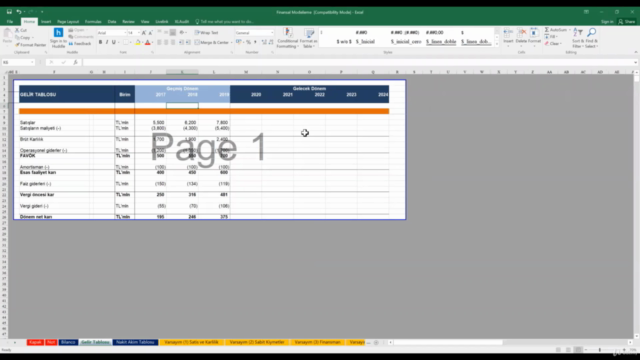Click Conditional Formatting icon

[x=287, y=33]
